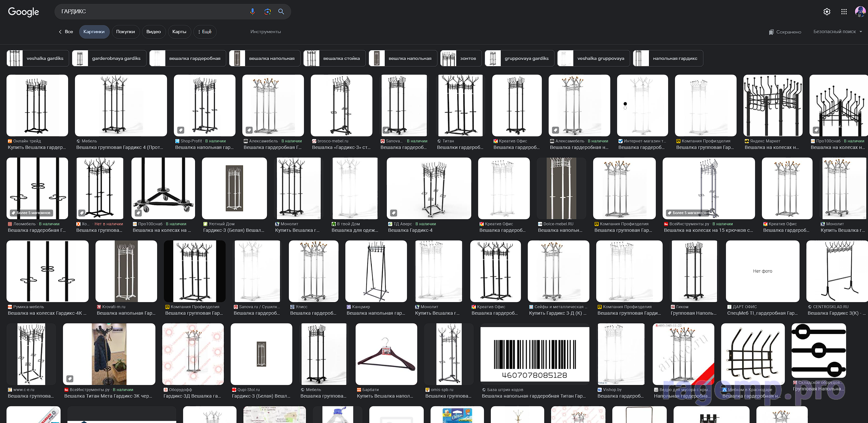This screenshot has height=423, width=868.
Task: Click the Google logo
Action: [23, 12]
